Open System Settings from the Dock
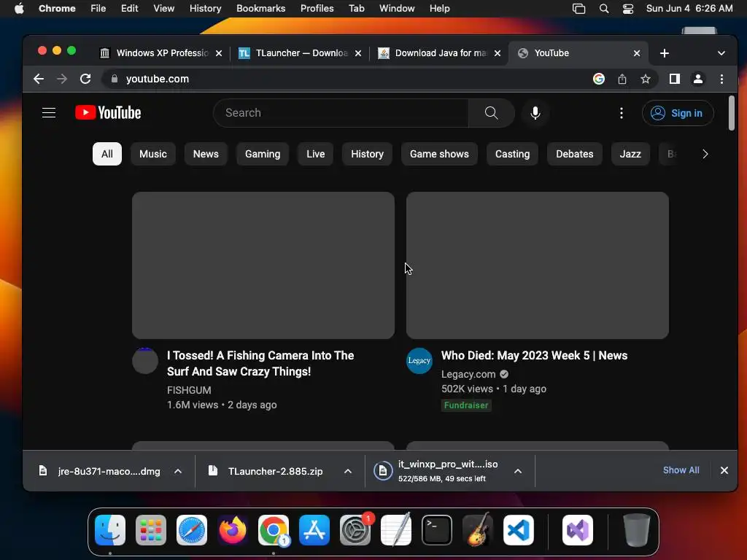The height and width of the screenshot is (560, 747). (355, 530)
